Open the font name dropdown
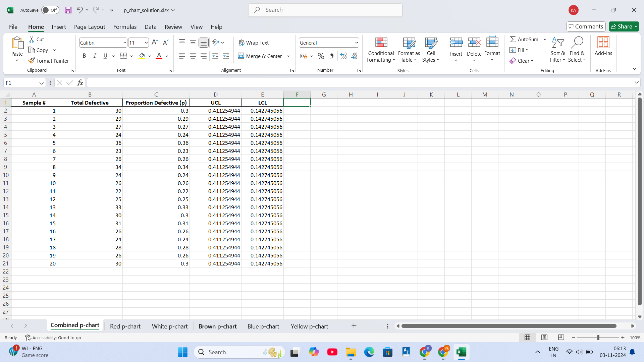644x362 pixels. click(125, 43)
